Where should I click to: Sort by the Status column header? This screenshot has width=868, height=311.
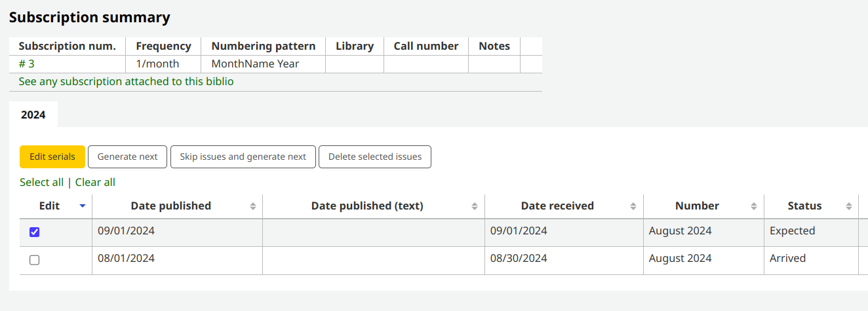tap(804, 206)
